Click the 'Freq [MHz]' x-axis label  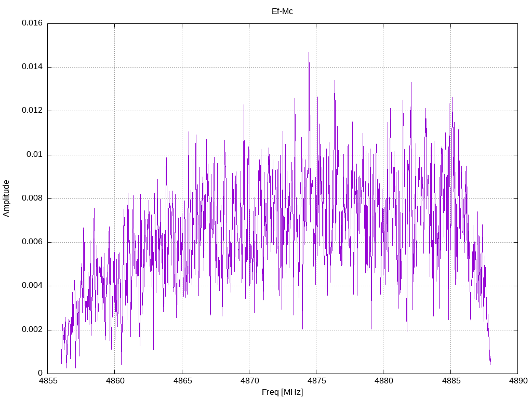282,392
